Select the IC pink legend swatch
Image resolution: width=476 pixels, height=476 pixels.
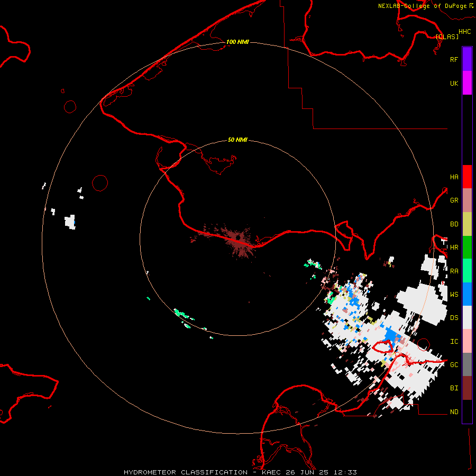(467, 341)
